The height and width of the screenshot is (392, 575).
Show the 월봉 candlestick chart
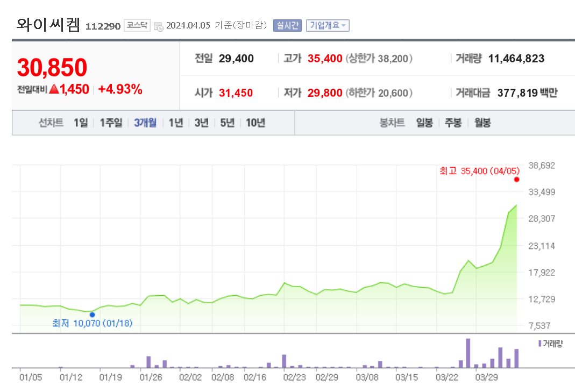482,123
